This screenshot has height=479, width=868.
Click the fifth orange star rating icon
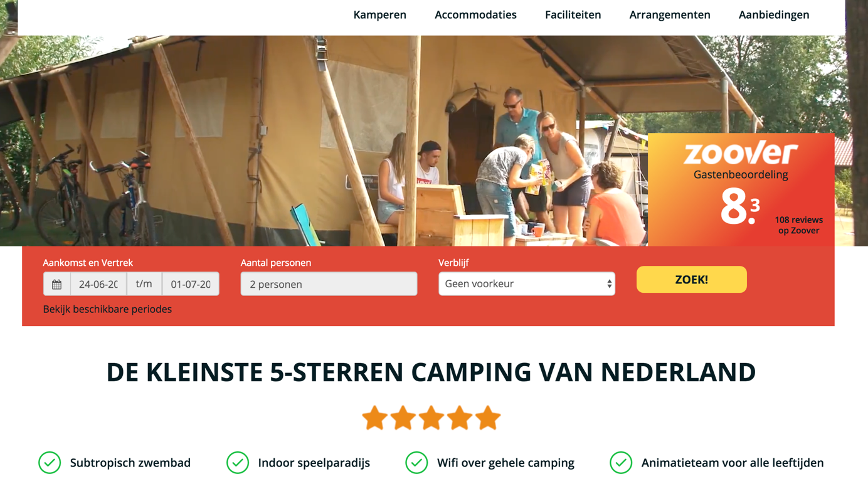point(488,418)
